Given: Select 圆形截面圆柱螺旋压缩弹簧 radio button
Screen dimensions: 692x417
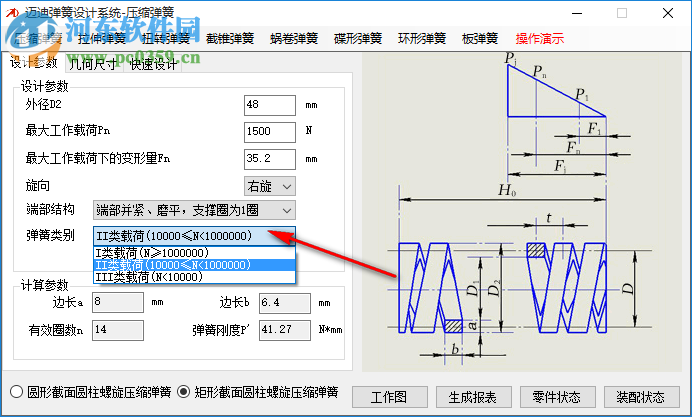Looking at the screenshot, I should click(90, 392).
